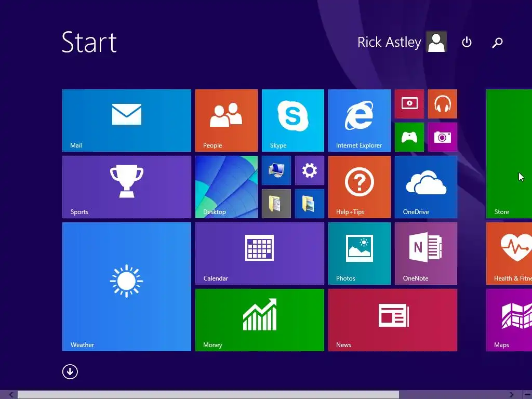532x399 pixels.
Task: Open the Music headphones tile
Action: 443,104
